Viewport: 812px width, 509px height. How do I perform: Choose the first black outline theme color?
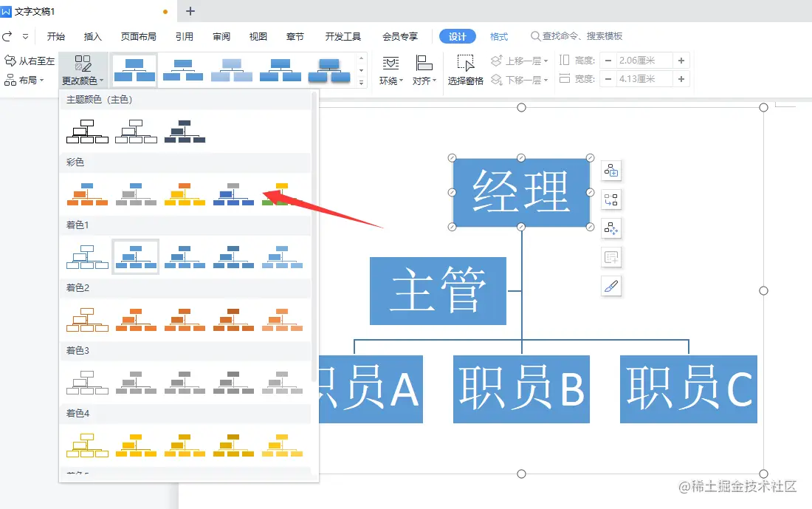(x=88, y=131)
